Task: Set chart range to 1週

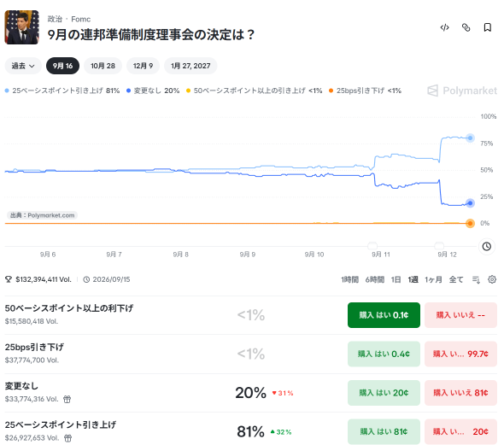Action: [413, 279]
